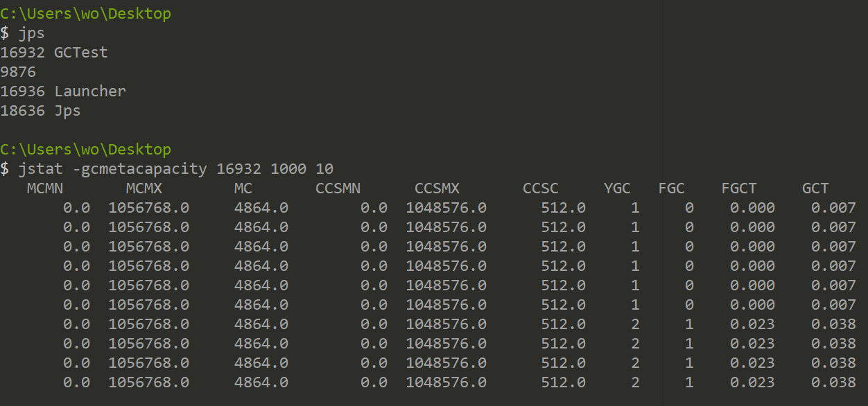Screen dimensions: 868x406
Task: Click the first C:\Users\wo\Desktop prompt path
Action: (x=85, y=14)
